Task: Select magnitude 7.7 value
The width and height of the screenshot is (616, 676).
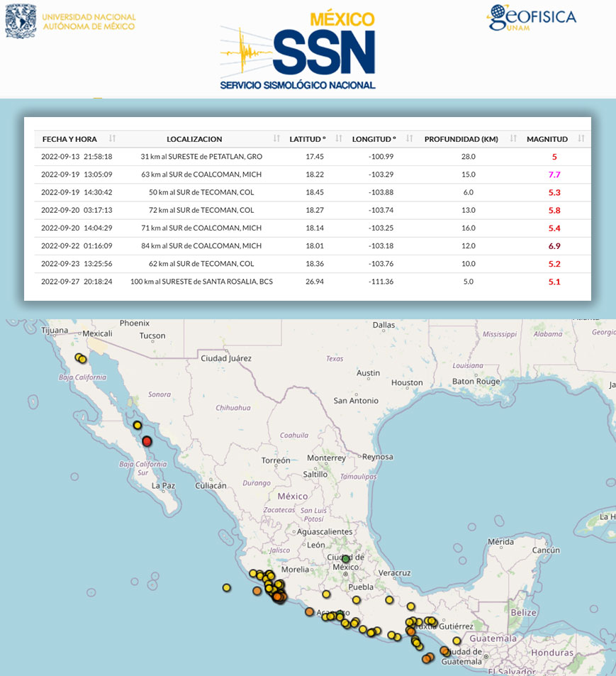Action: (554, 174)
